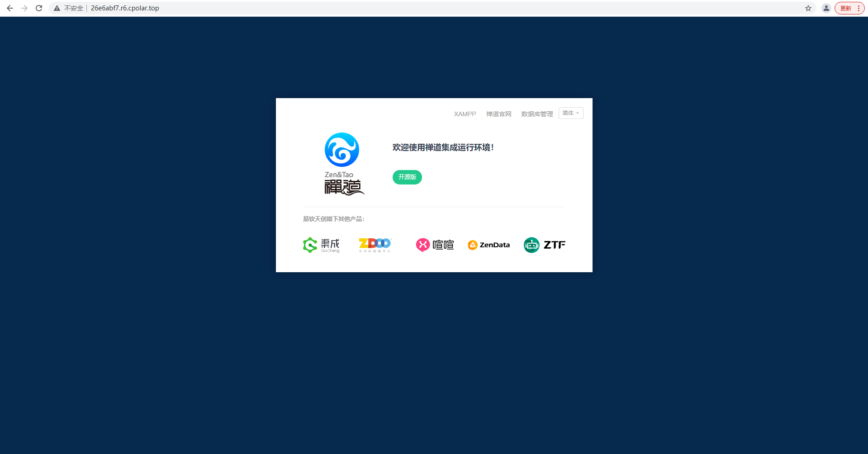The height and width of the screenshot is (454, 868).
Task: Go forward in browser history
Action: [x=24, y=8]
